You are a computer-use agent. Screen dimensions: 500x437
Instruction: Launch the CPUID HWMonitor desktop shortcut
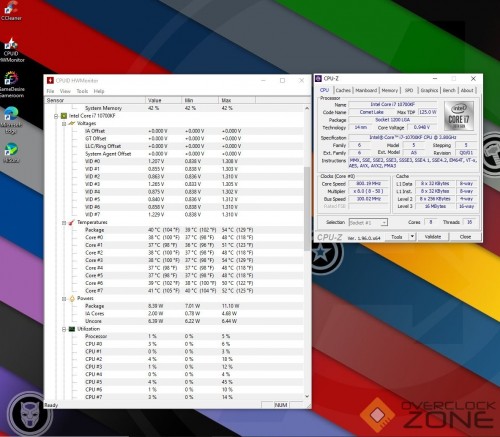tap(11, 50)
